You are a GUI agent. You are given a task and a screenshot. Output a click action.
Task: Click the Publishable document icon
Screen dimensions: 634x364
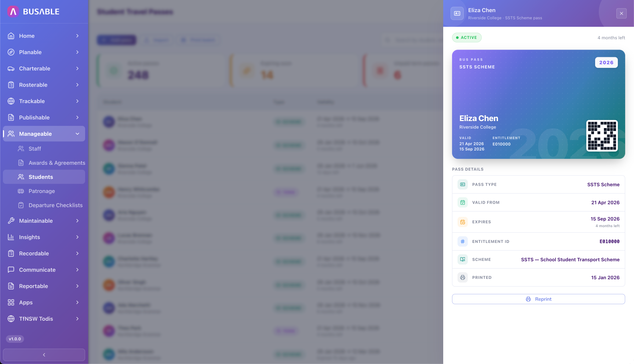click(x=11, y=117)
